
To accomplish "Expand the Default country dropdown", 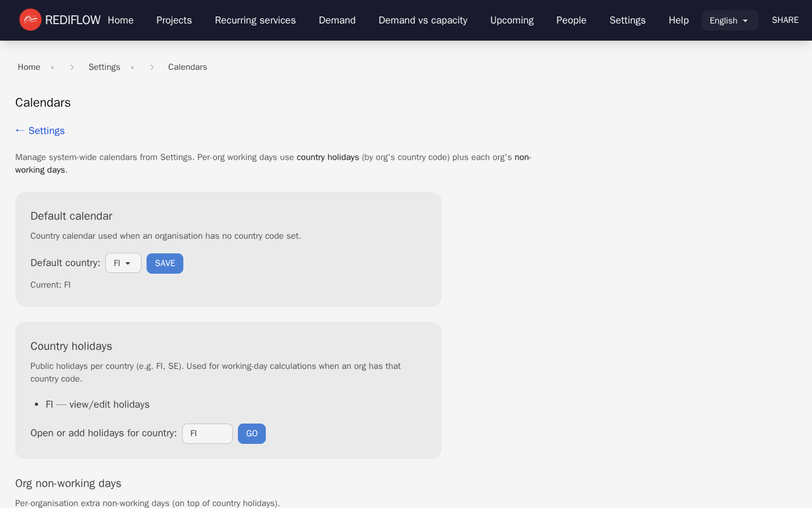I will (123, 262).
